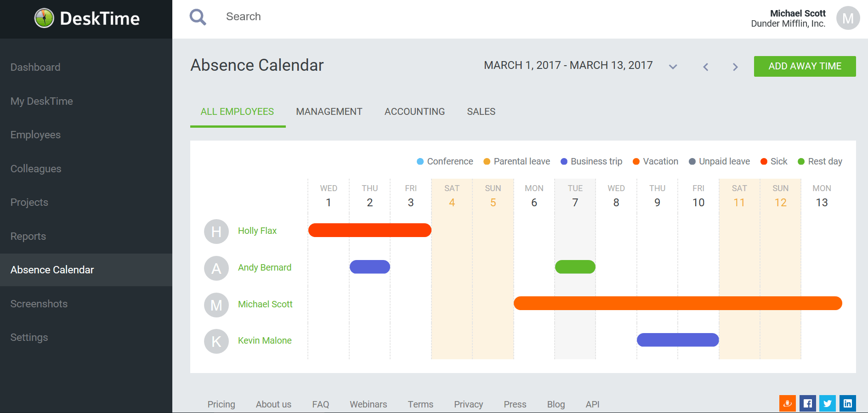Open Michael Scott's profile avatar in header
This screenshot has width=868, height=413.
(x=848, y=18)
